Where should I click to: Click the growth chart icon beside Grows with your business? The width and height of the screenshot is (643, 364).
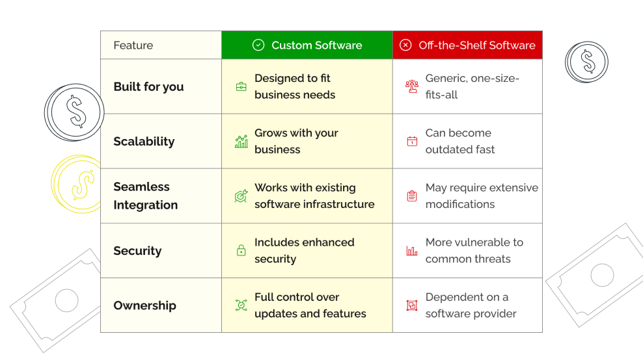[241, 141]
